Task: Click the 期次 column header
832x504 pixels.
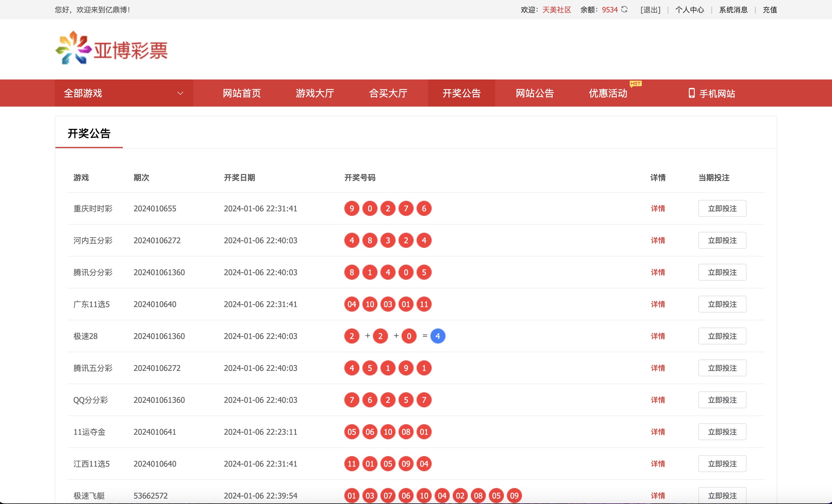Action: tap(141, 178)
